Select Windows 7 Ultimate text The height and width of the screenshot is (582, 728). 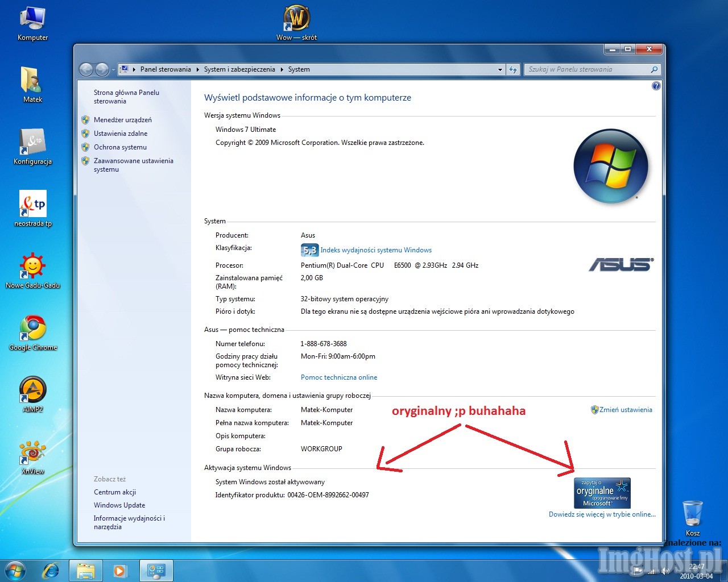246,130
